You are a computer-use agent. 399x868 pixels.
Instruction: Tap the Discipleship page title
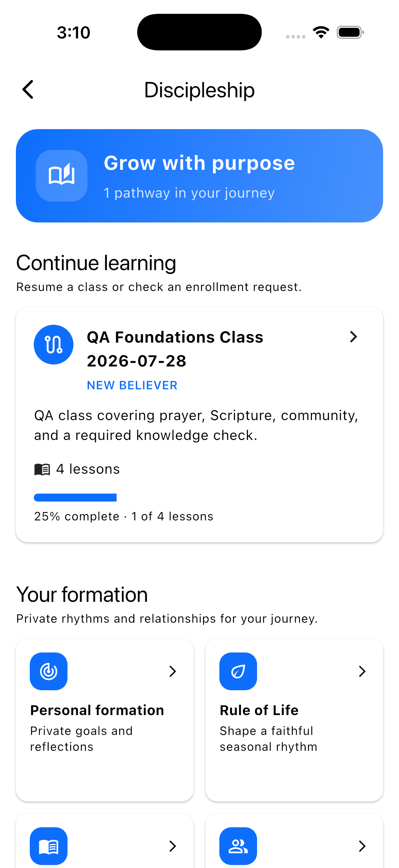click(199, 90)
